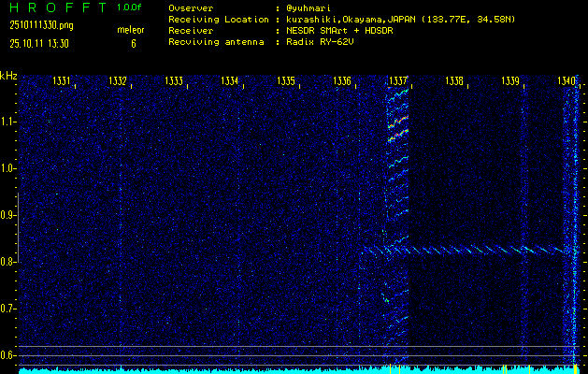This screenshot has width=588, height=374.
Task: Click the 'Ovserver' field label
Action: pyautogui.click(x=191, y=8)
